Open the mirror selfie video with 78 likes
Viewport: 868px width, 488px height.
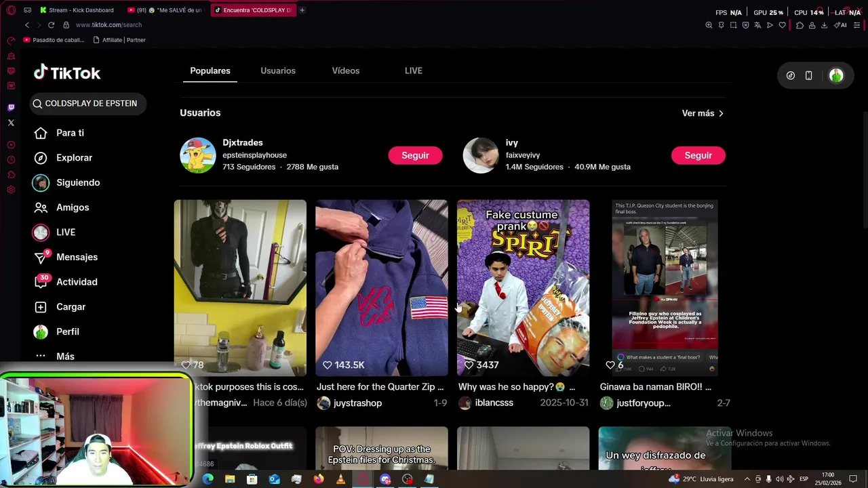[x=240, y=287]
